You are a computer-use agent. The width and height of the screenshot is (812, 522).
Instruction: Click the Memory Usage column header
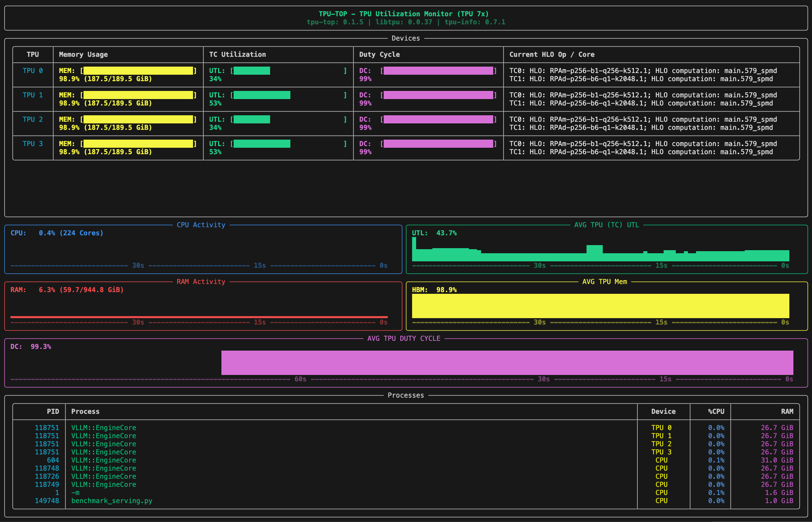tap(83, 54)
